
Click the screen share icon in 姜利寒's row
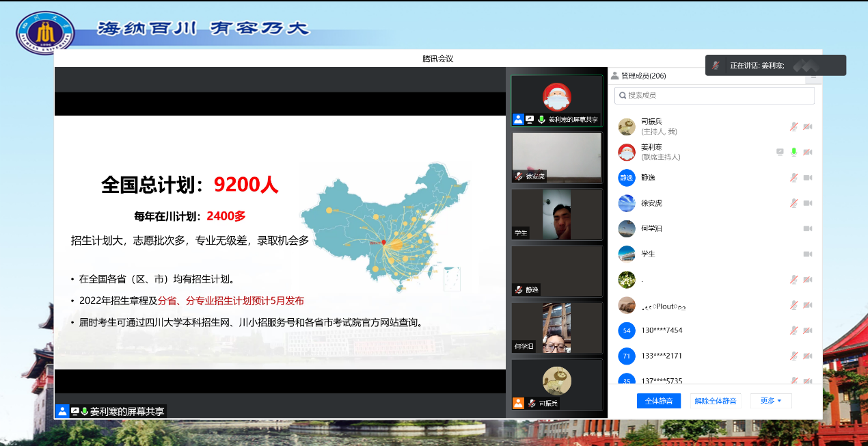pos(780,152)
